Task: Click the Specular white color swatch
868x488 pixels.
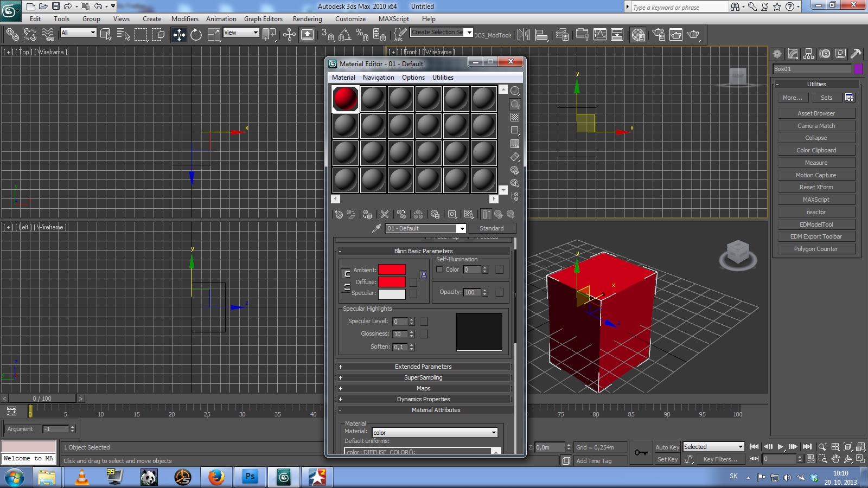Action: (392, 294)
